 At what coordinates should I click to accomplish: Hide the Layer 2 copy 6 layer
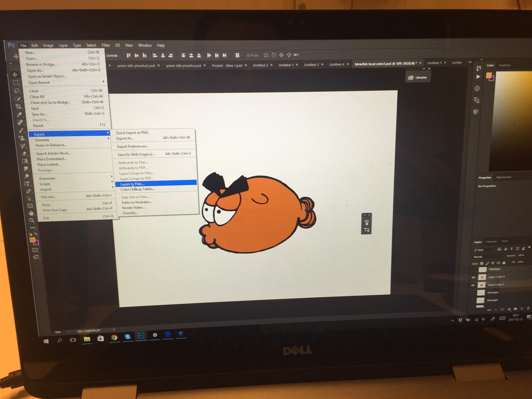pyautogui.click(x=473, y=277)
